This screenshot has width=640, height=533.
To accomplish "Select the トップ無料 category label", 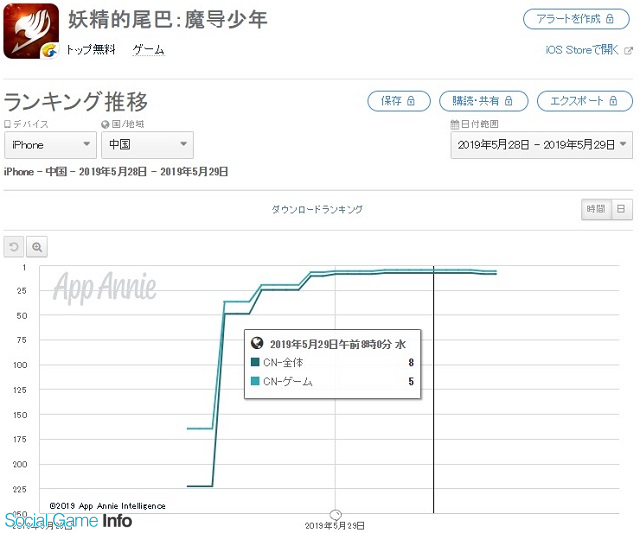I will pos(91,50).
